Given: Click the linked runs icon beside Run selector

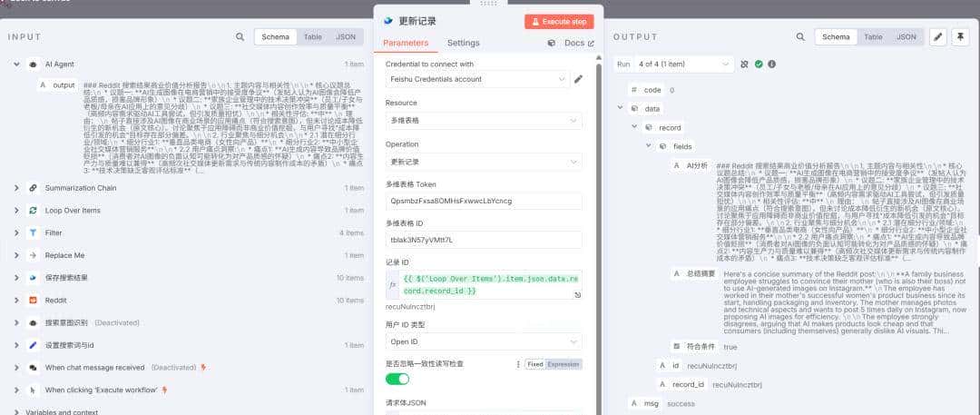Looking at the screenshot, I should [744, 64].
